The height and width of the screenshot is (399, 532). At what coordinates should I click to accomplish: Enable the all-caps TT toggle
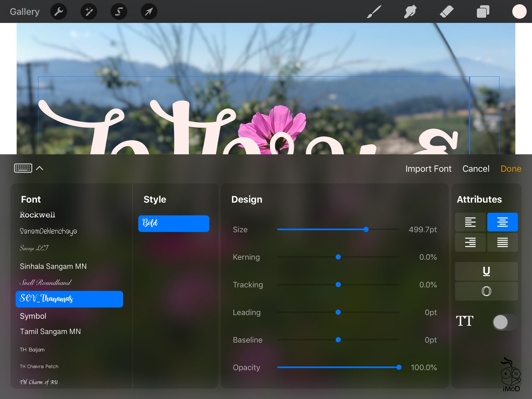(505, 322)
